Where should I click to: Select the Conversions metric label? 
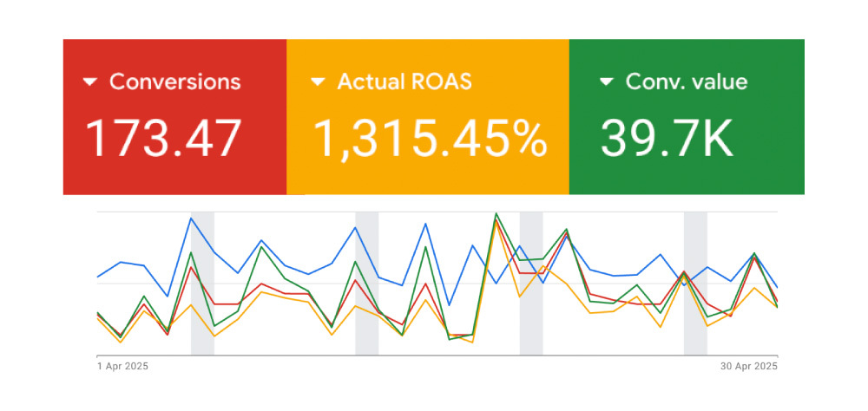click(174, 82)
